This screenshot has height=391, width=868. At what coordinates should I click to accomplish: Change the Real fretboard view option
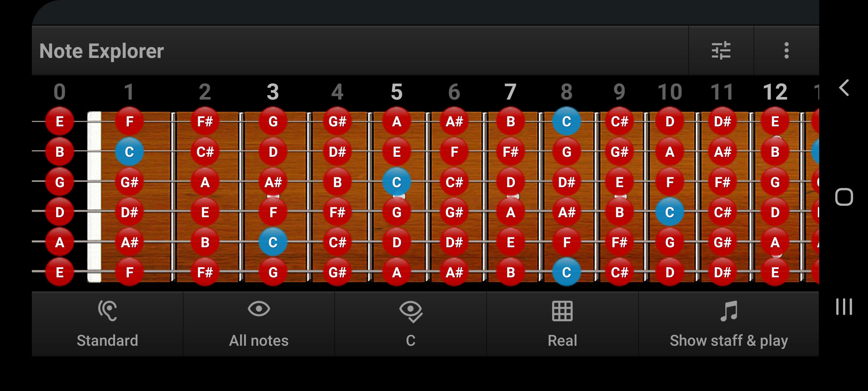(562, 340)
